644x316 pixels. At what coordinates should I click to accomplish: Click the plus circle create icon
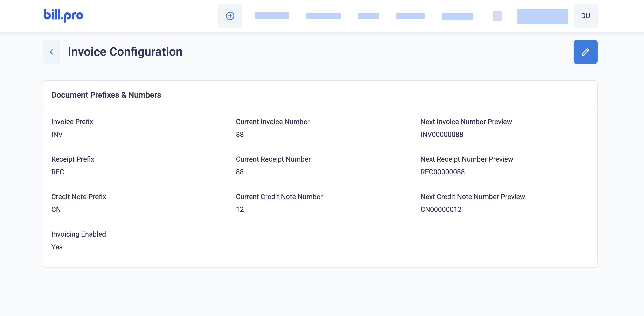click(x=230, y=16)
